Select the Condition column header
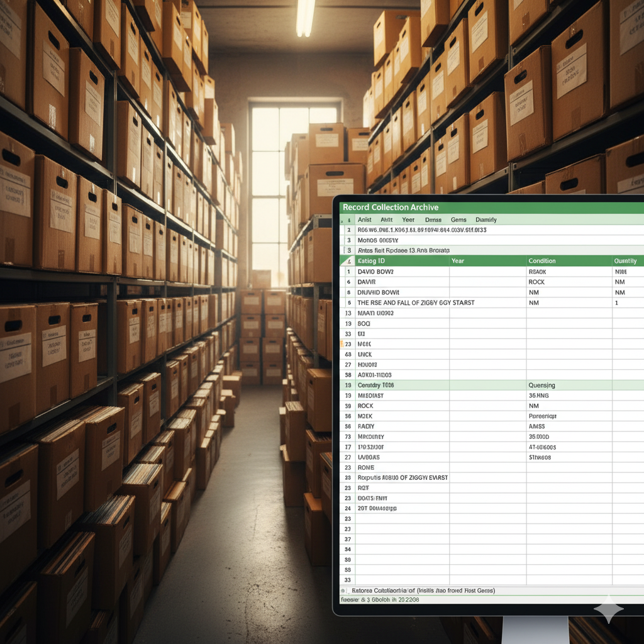Viewport: 644px width, 644px height. point(541,261)
